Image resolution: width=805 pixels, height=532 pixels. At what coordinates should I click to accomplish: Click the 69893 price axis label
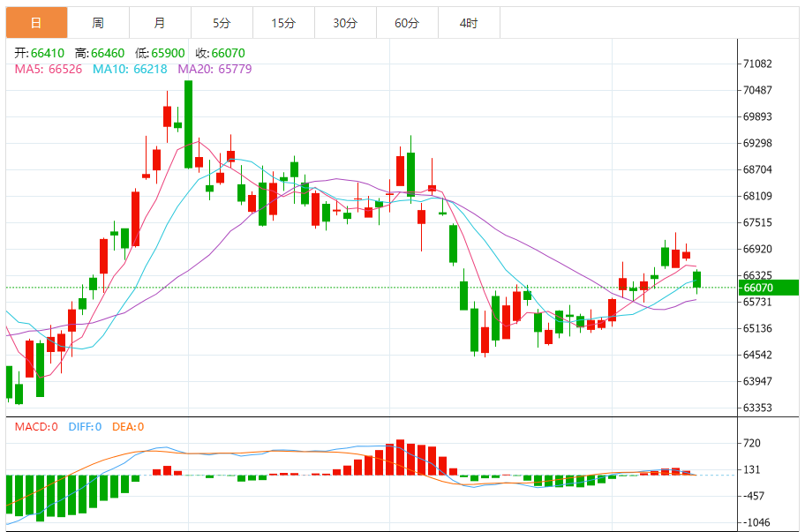[x=757, y=117]
